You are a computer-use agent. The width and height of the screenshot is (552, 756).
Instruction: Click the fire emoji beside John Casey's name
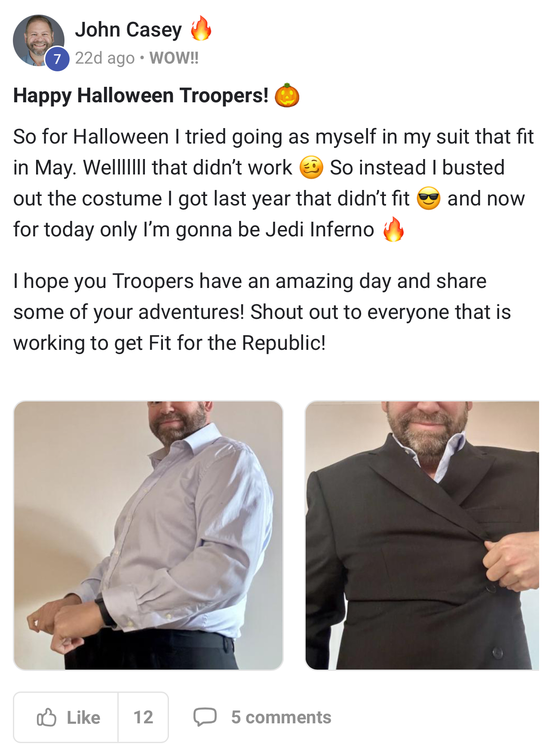click(201, 28)
